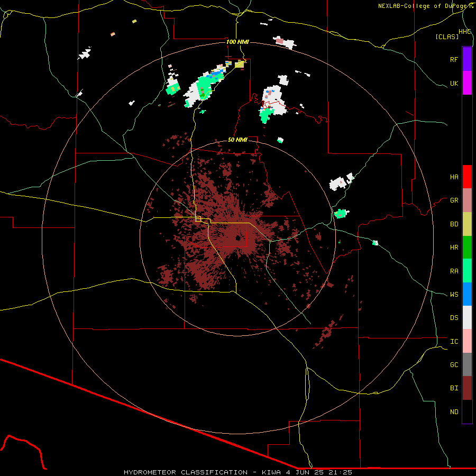This screenshot has width=476, height=476.
Task: Click the KIWA radar site center dot
Action: pyautogui.click(x=237, y=237)
